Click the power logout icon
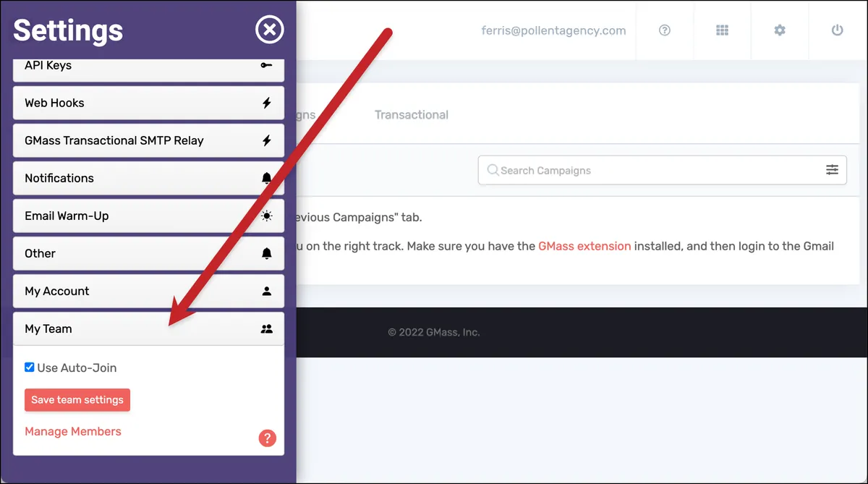Viewport: 868px width, 484px height. pyautogui.click(x=838, y=30)
